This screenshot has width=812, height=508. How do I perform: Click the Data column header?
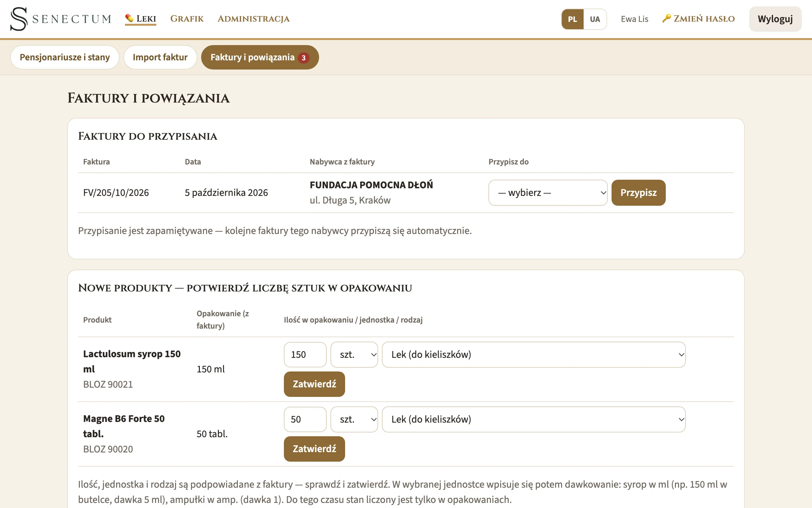(x=193, y=162)
